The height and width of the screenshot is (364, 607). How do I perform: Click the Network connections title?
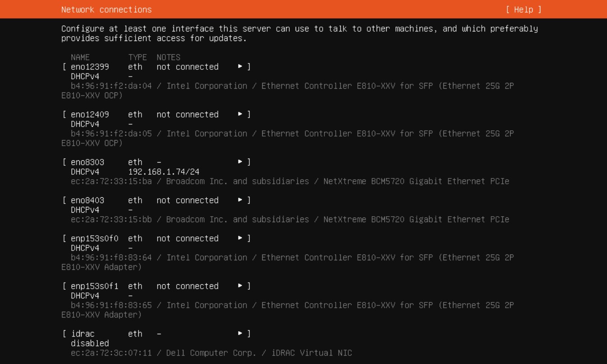(x=106, y=9)
